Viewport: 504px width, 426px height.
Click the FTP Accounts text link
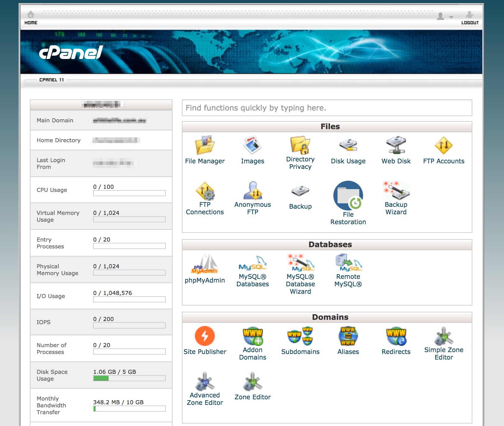coord(444,161)
